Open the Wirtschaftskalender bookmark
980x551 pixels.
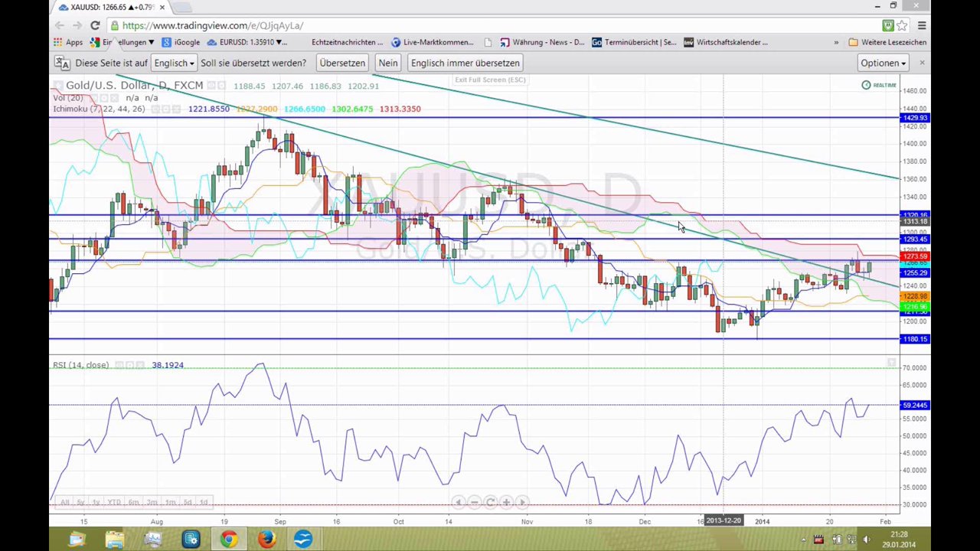[x=726, y=42]
